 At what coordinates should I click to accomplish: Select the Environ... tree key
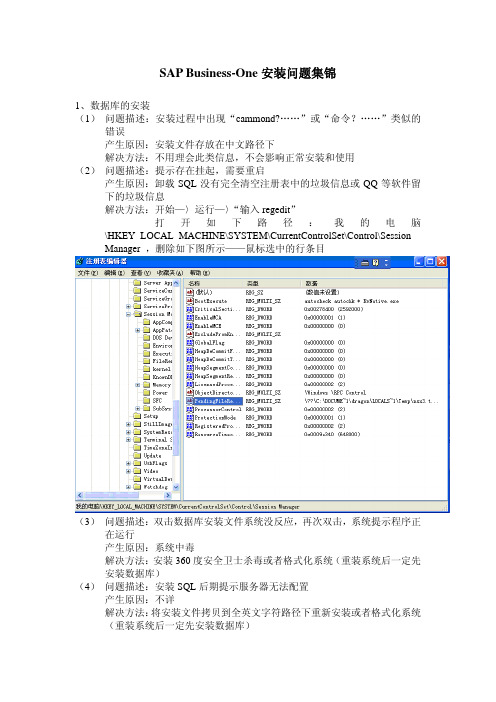tap(162, 346)
